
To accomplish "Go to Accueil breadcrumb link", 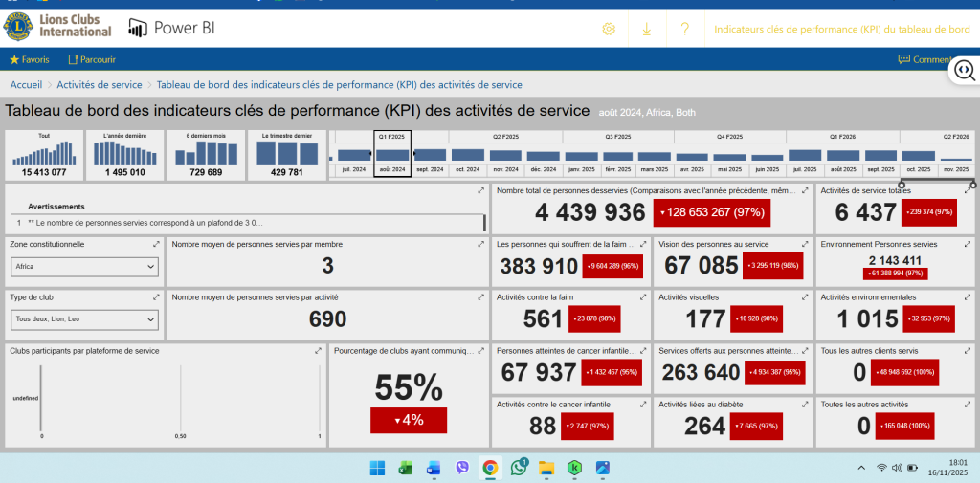I will click(x=26, y=85).
